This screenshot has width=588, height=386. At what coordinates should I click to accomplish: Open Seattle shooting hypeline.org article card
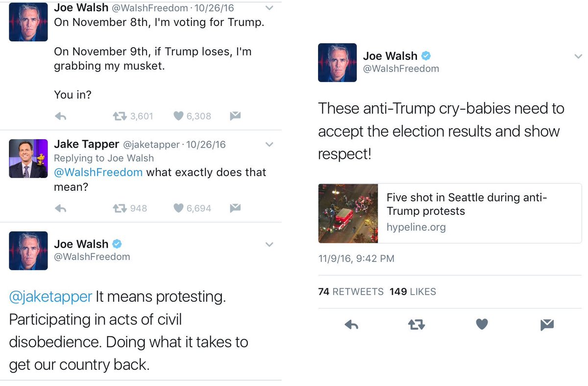[x=449, y=213]
